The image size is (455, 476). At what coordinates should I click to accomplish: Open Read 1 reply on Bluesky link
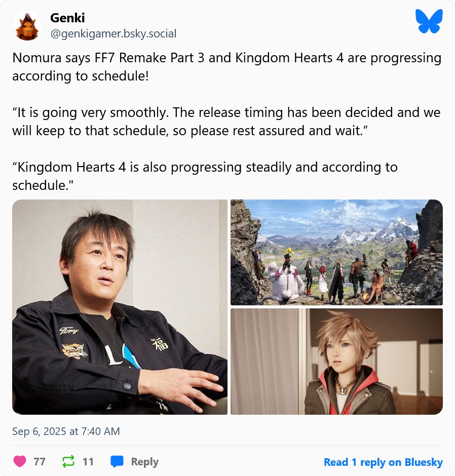383,462
